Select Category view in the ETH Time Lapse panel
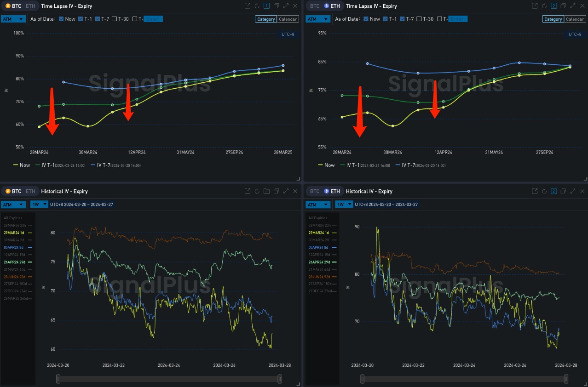588x387 pixels. point(553,19)
